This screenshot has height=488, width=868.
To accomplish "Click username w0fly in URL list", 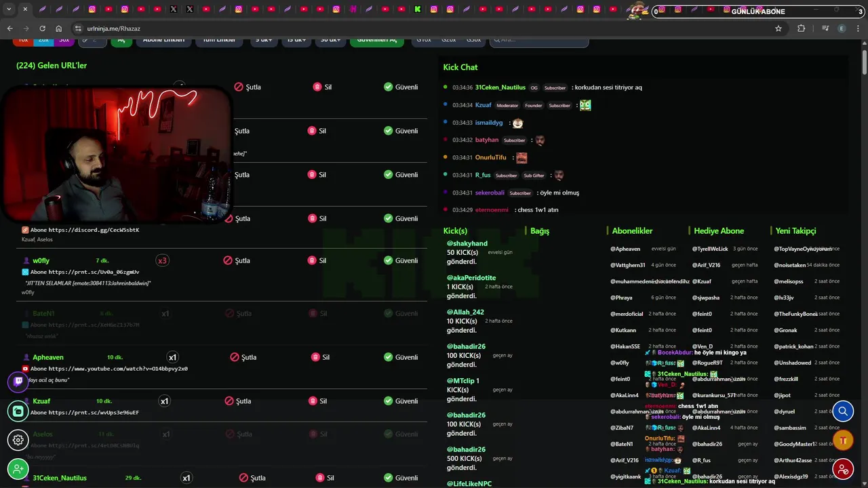I will [x=41, y=260].
